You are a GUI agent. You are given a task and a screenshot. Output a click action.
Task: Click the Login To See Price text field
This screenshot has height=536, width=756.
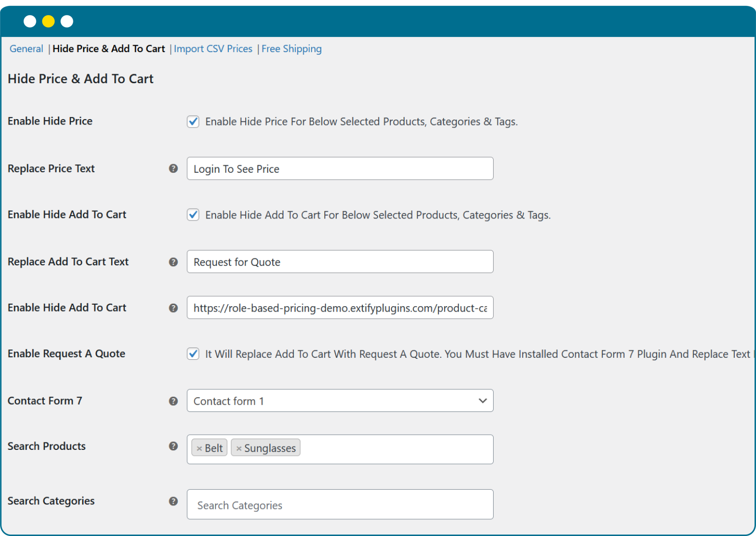pos(340,169)
